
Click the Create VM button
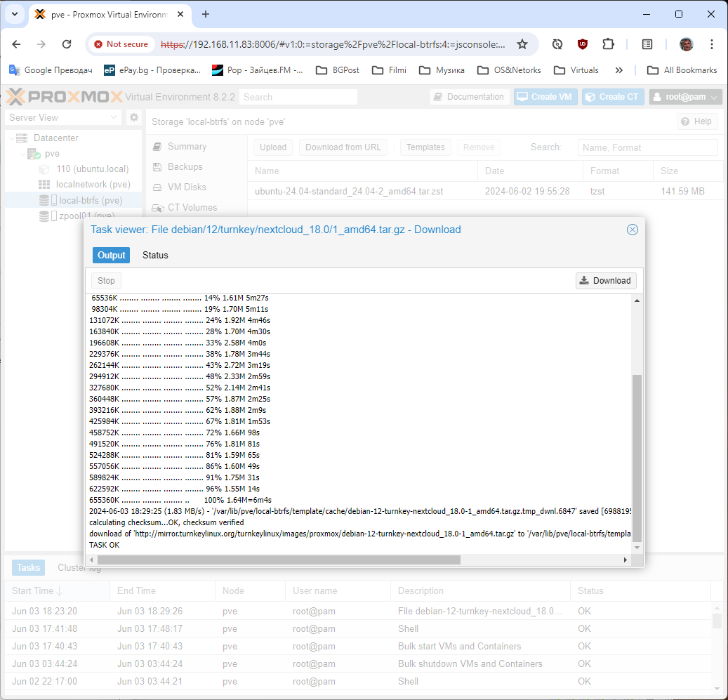click(545, 97)
